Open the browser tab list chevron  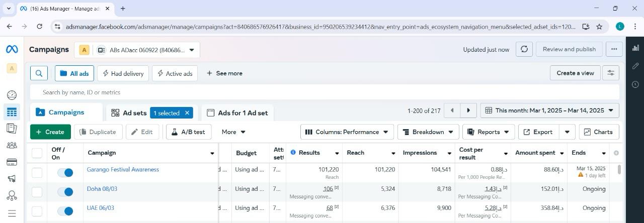[9, 9]
